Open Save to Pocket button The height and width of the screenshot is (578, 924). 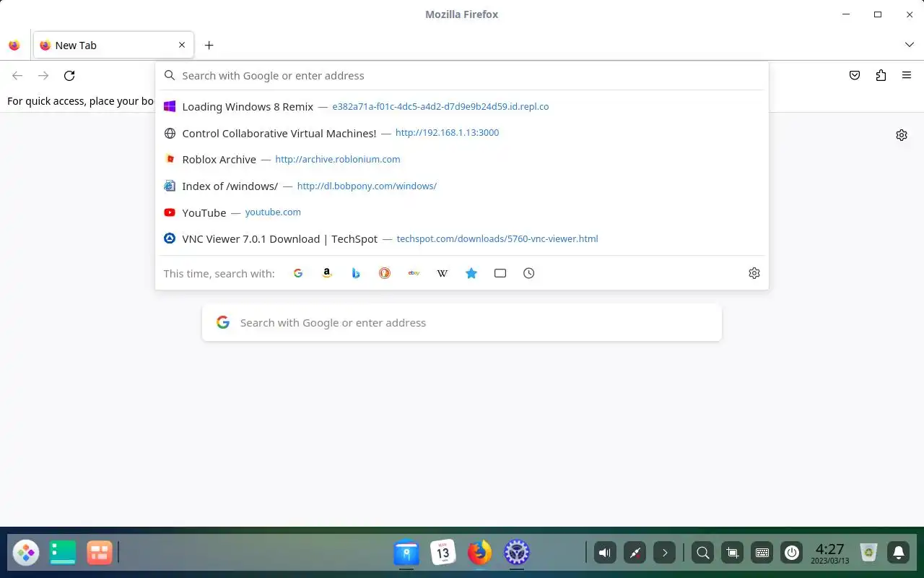click(x=855, y=75)
